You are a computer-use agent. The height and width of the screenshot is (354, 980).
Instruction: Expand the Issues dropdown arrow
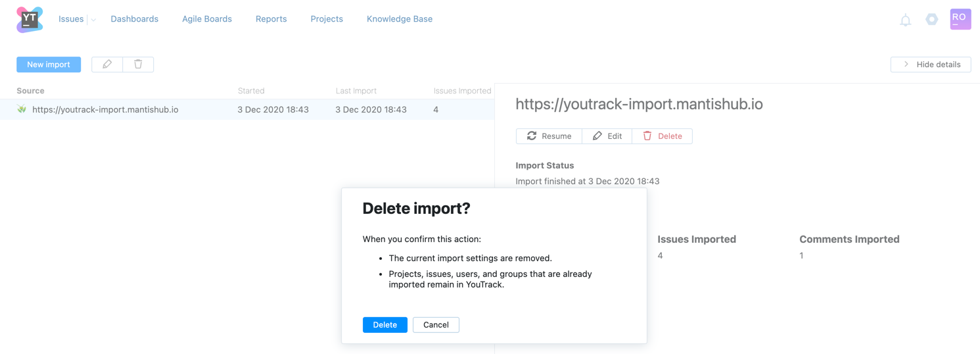click(x=93, y=20)
